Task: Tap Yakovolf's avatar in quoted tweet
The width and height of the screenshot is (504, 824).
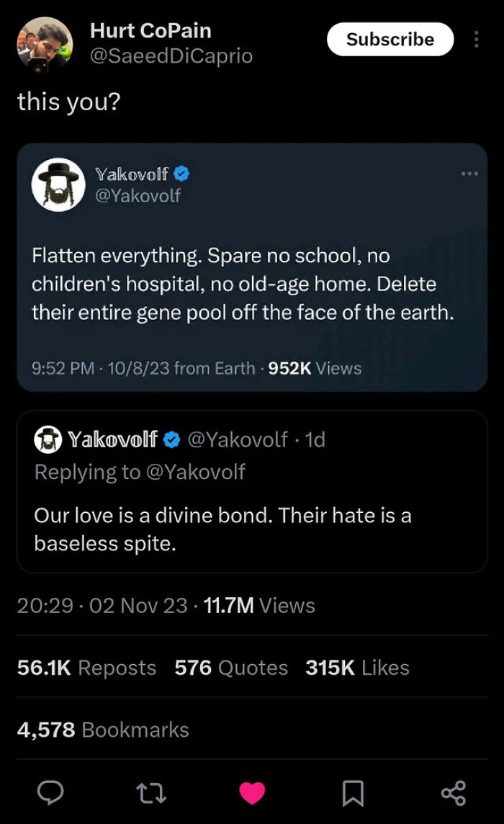Action: coord(58,184)
